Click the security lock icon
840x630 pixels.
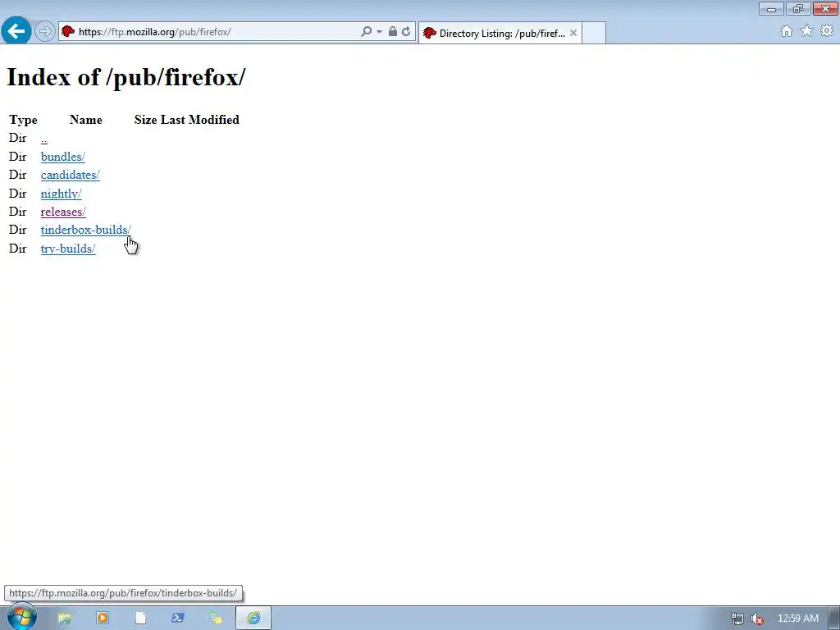(x=393, y=32)
